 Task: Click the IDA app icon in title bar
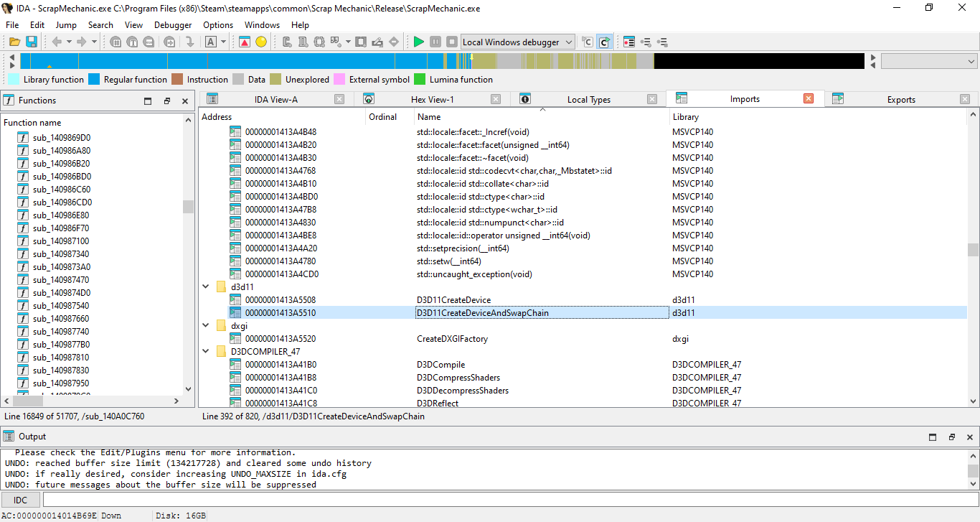click(x=8, y=9)
